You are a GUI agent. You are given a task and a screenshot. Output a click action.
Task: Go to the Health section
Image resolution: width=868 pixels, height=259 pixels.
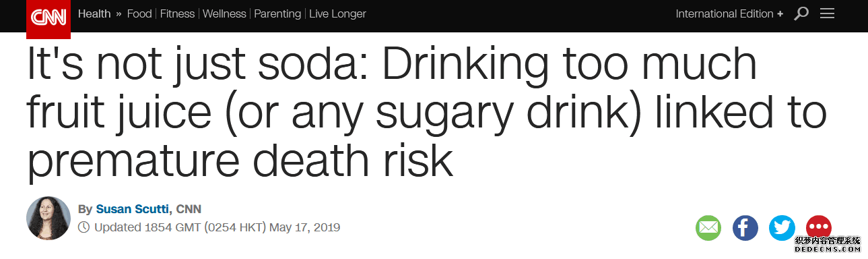tap(94, 14)
